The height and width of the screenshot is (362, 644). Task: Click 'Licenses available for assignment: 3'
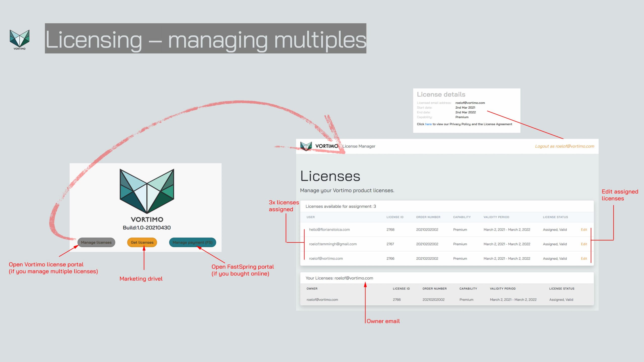pos(341,206)
